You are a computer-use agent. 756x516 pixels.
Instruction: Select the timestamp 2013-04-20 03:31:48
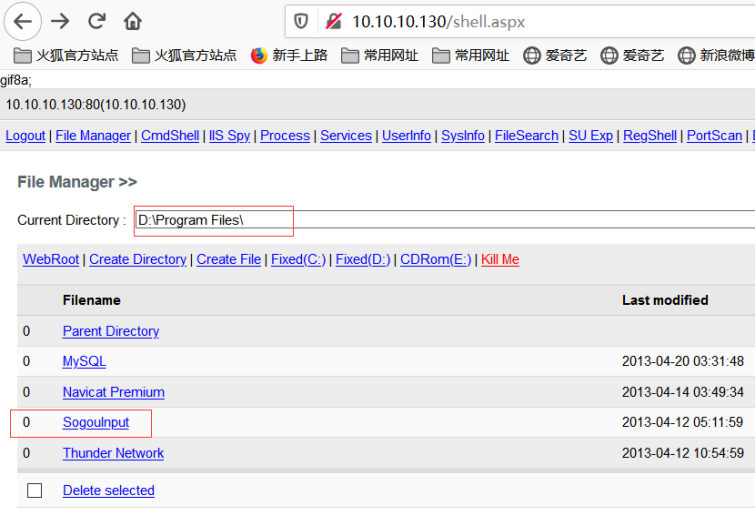coord(683,361)
